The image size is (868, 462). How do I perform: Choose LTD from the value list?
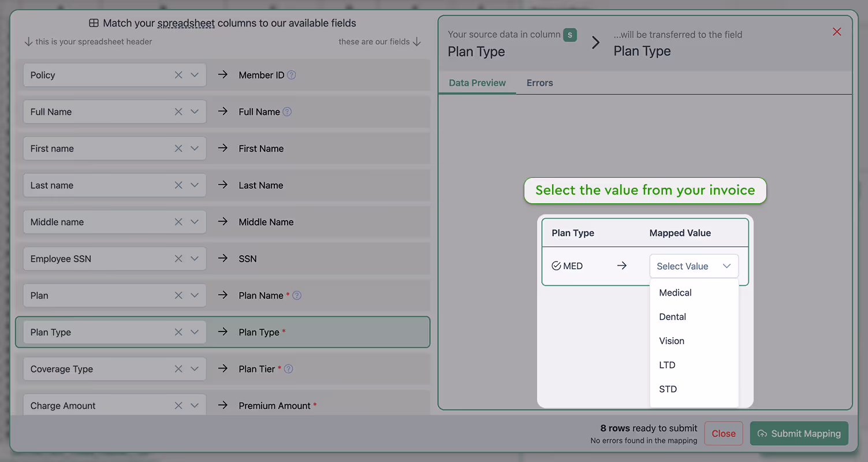tap(694, 365)
